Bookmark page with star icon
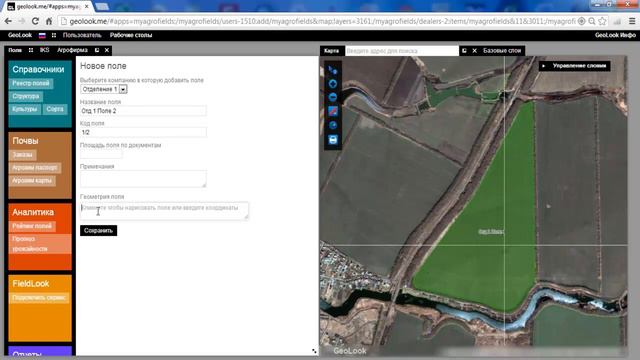 [x=602, y=21]
